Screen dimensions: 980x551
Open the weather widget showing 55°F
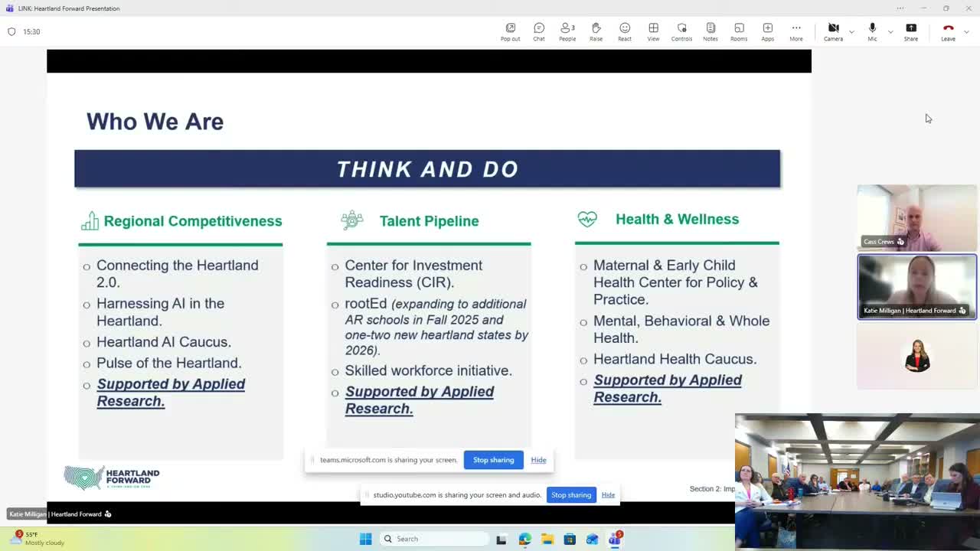pyautogui.click(x=38, y=539)
